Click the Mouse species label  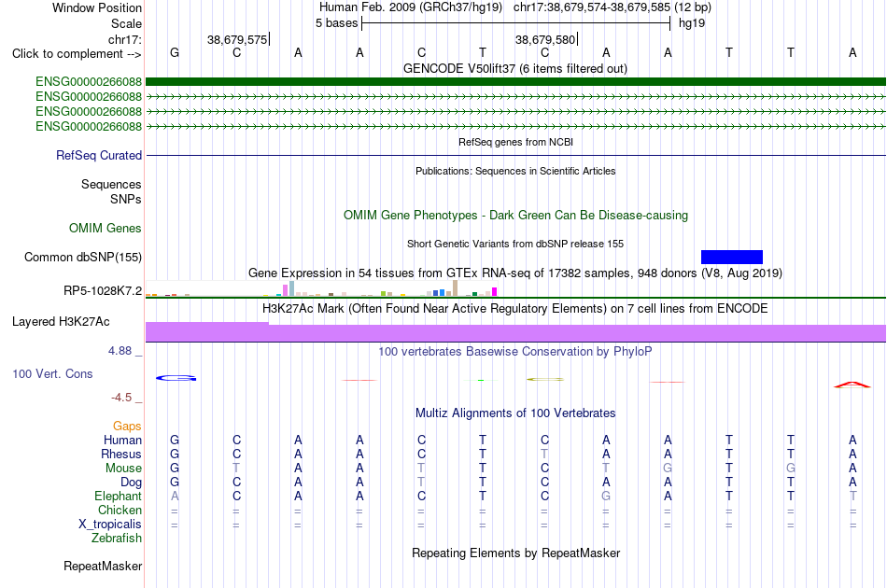click(123, 469)
